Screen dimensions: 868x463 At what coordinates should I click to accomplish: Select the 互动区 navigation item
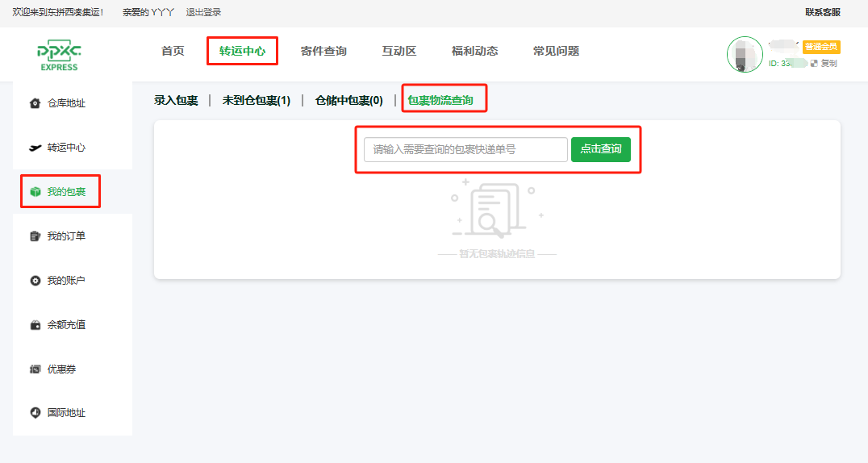coord(399,51)
